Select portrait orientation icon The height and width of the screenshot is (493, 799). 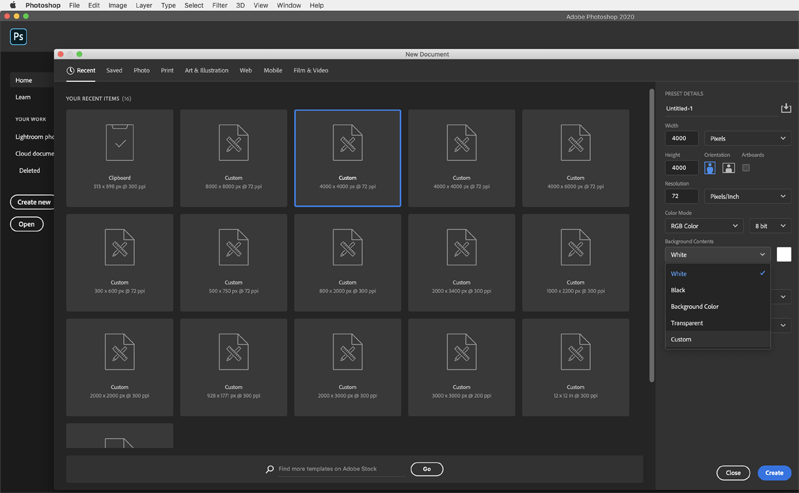coord(710,168)
